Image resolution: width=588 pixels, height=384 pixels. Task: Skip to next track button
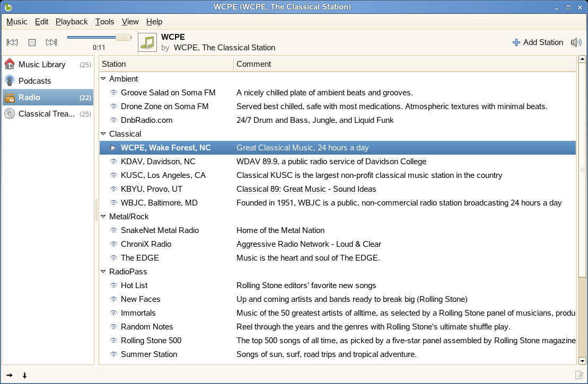click(51, 42)
